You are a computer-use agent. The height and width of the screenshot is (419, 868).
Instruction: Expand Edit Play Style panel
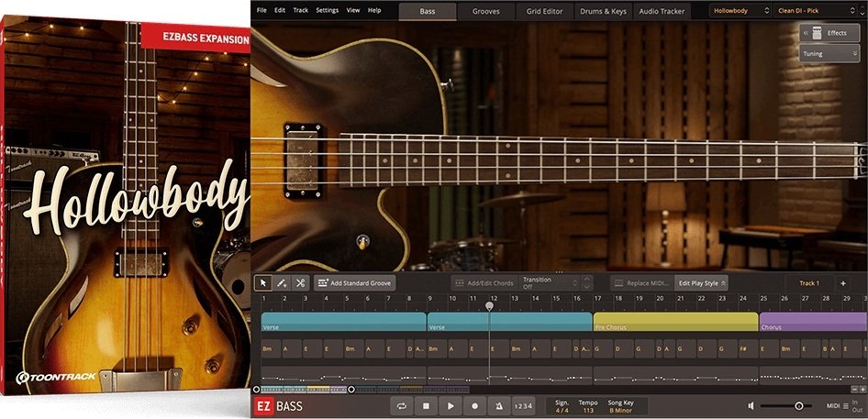701,282
